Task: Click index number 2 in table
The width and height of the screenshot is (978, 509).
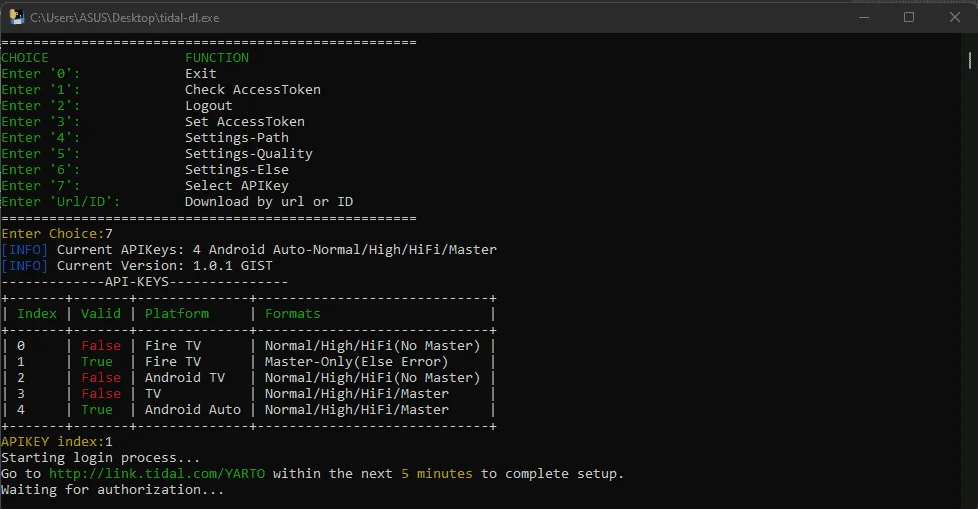Action: coord(21,378)
